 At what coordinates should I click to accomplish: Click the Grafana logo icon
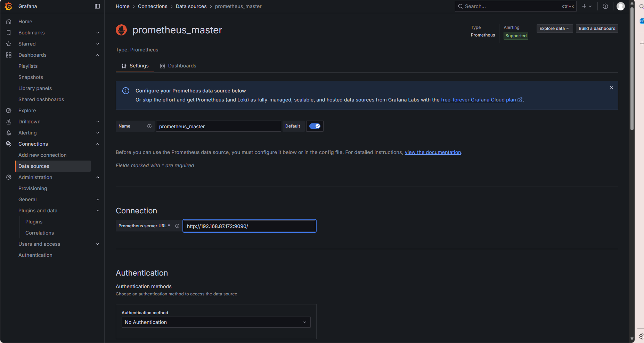coord(9,6)
